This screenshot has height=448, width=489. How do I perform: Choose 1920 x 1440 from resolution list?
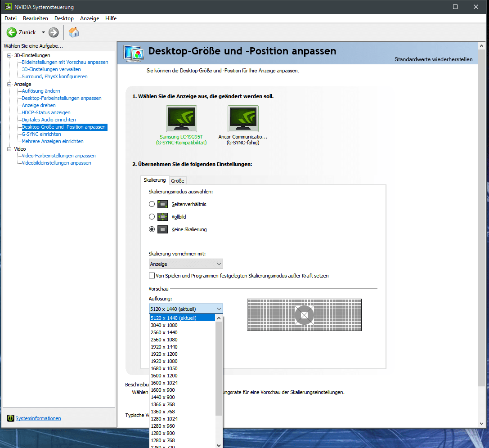[183, 347]
